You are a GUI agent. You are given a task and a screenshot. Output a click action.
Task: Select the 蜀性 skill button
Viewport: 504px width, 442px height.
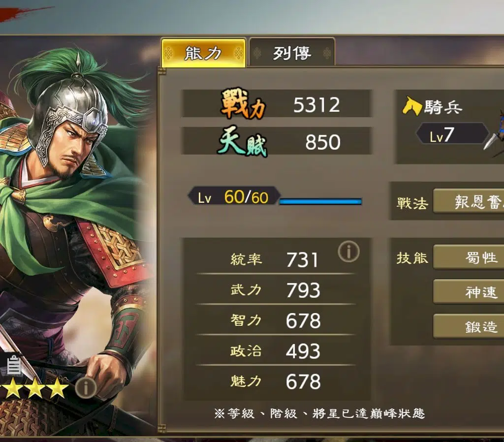pyautogui.click(x=469, y=257)
